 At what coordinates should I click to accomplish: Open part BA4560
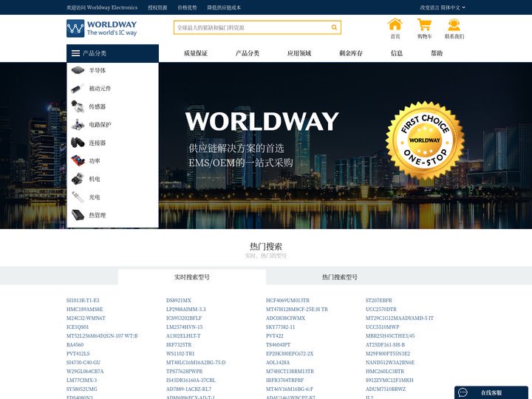coord(75,344)
